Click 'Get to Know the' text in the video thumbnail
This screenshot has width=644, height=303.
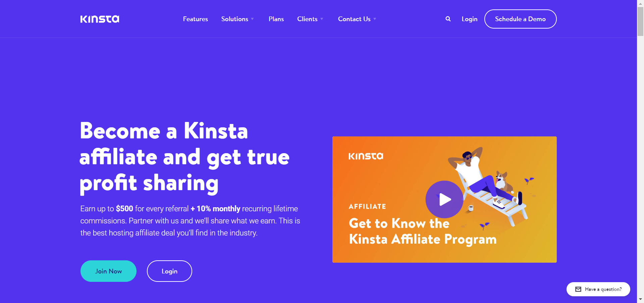[x=399, y=223]
